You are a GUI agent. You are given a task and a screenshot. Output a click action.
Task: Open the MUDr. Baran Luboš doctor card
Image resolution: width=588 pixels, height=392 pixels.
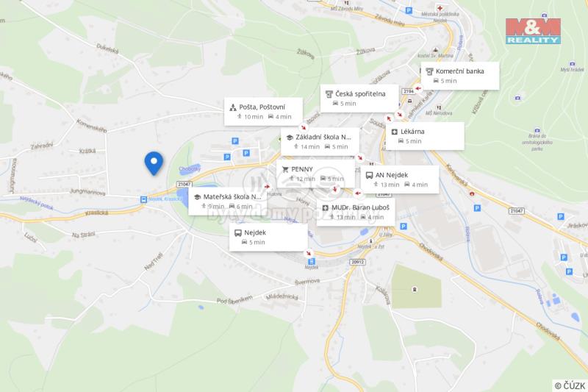[356, 212]
